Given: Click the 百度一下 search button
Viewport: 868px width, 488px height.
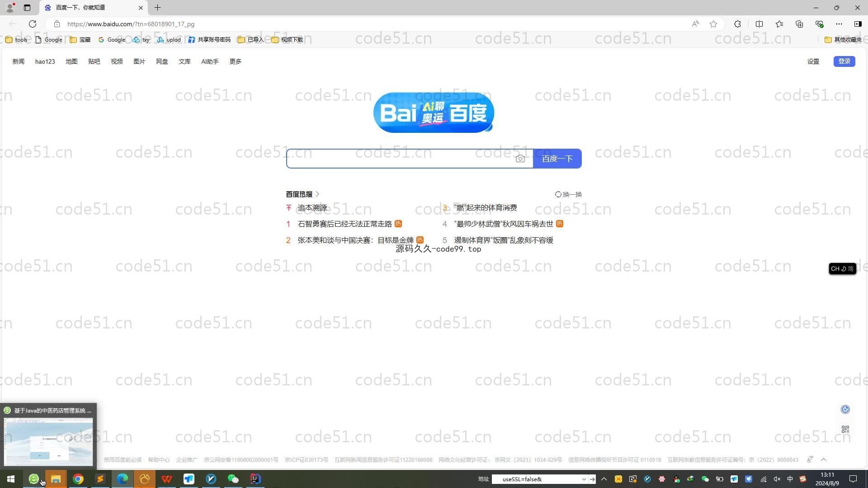Looking at the screenshot, I should (557, 159).
